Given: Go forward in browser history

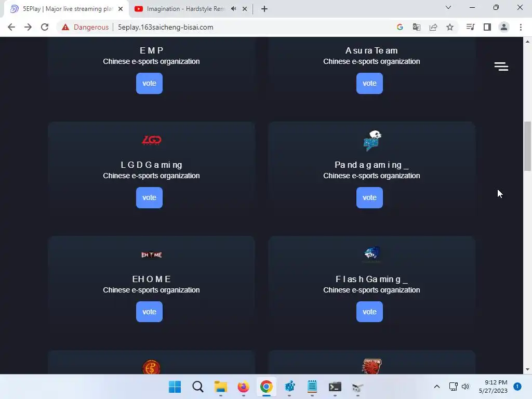Looking at the screenshot, I should pos(28,27).
